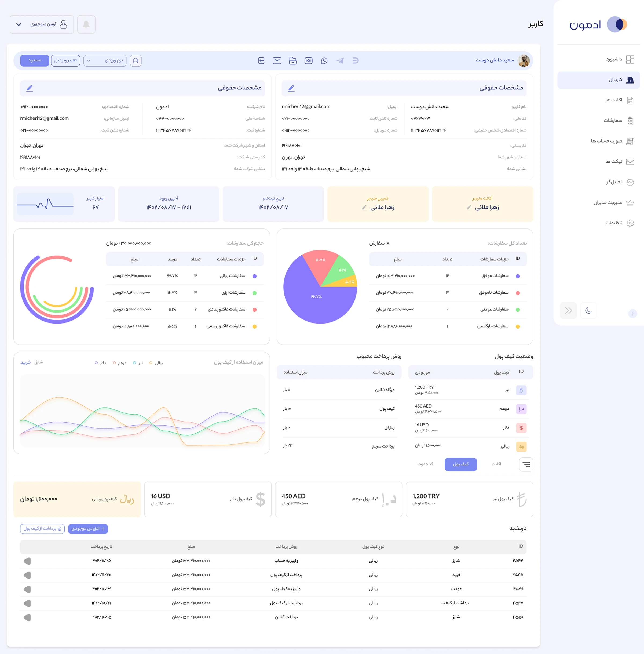Open اکانت ها in sidebar

tap(598, 100)
